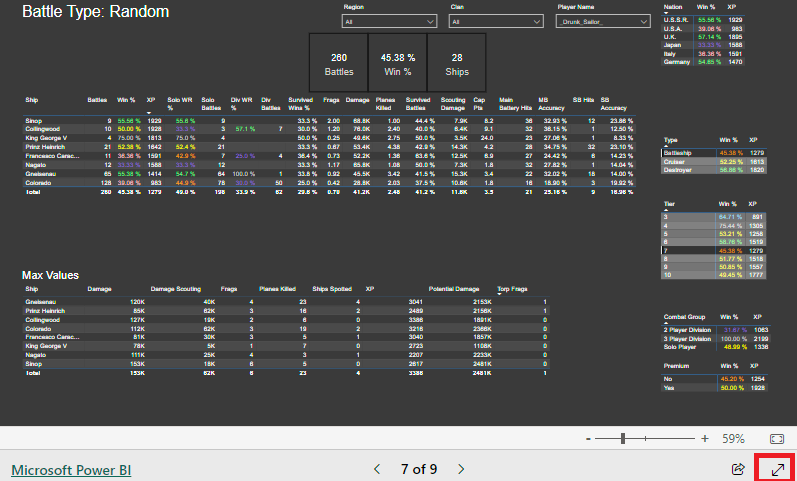The image size is (797, 481).
Task: Select the Battleship row in Type table
Action: coord(685,153)
